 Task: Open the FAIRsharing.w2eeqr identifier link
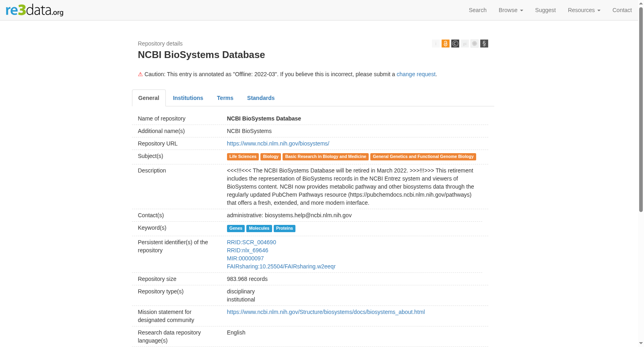pos(281,266)
